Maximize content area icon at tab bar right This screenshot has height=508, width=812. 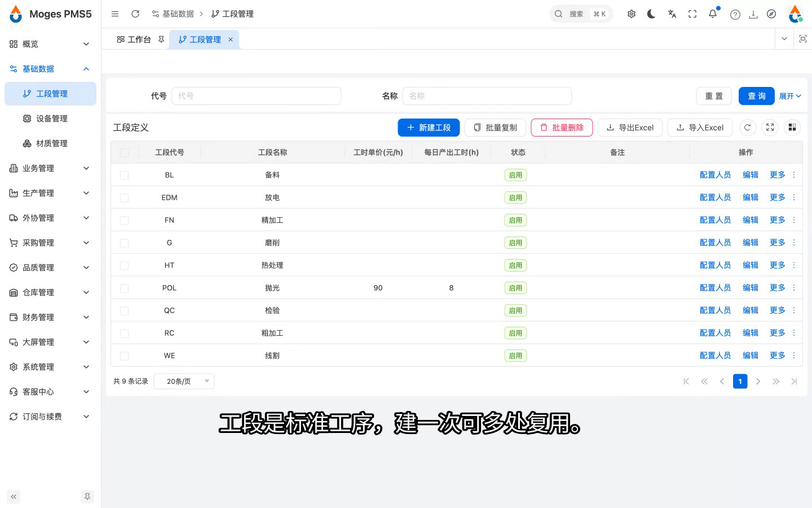pos(803,39)
